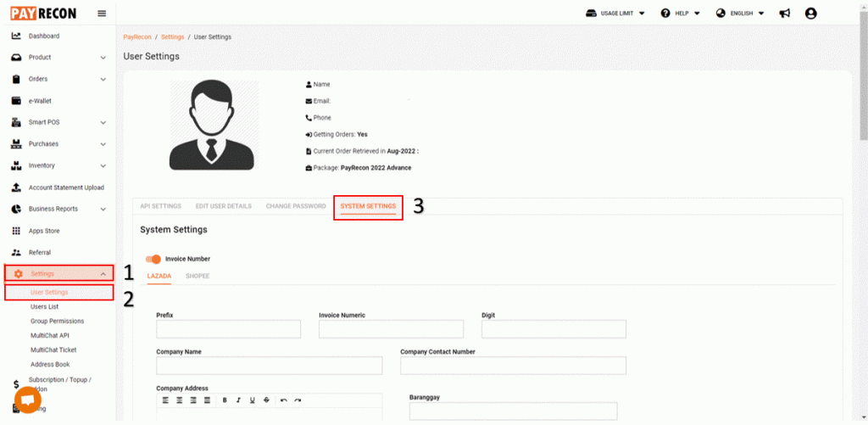Click the Apps Store grid icon
The width and height of the screenshot is (868, 425).
[x=16, y=231]
